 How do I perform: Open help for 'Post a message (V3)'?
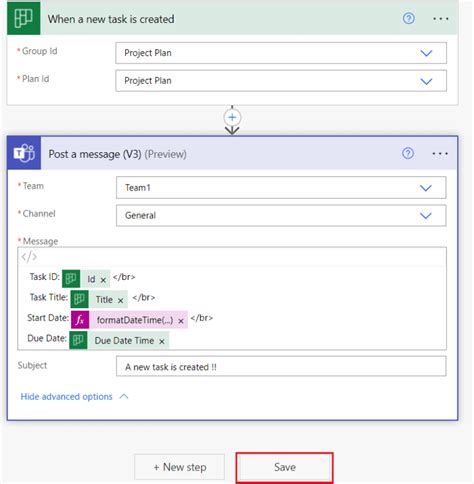(408, 153)
